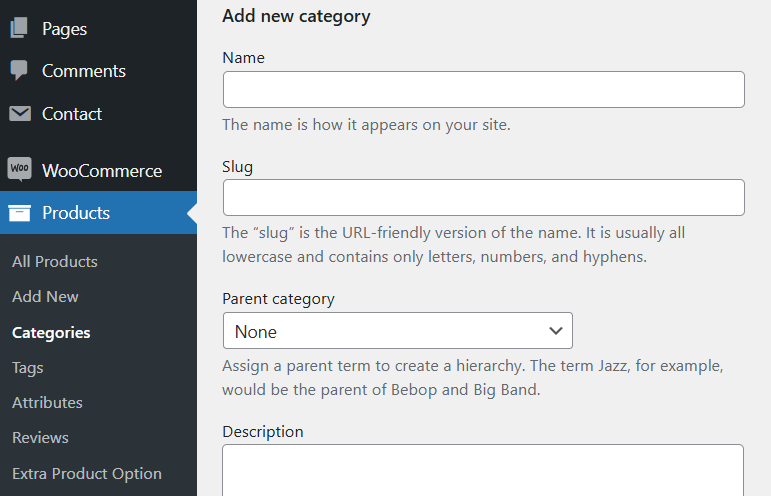Click the Products archive box icon
Viewport: 771px width, 496px height.
[x=20, y=213]
